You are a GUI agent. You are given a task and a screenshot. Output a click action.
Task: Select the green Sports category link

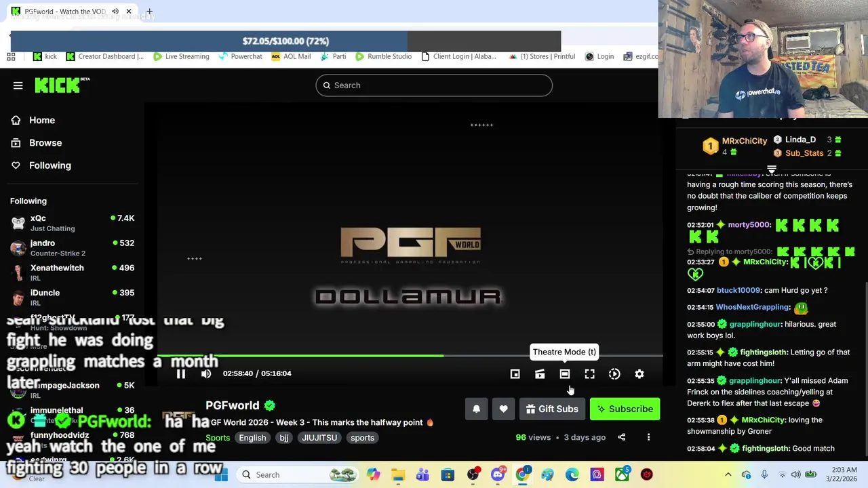coord(218,438)
